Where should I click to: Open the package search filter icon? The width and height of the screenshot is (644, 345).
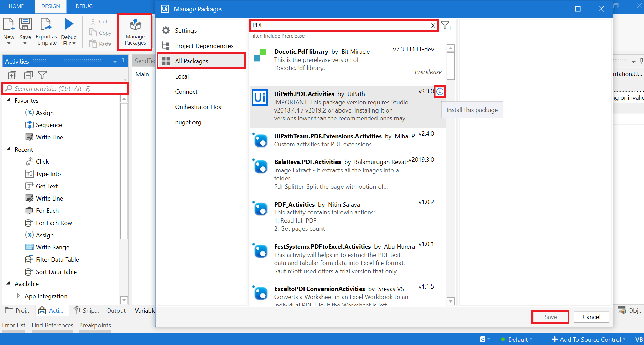pyautogui.click(x=445, y=25)
